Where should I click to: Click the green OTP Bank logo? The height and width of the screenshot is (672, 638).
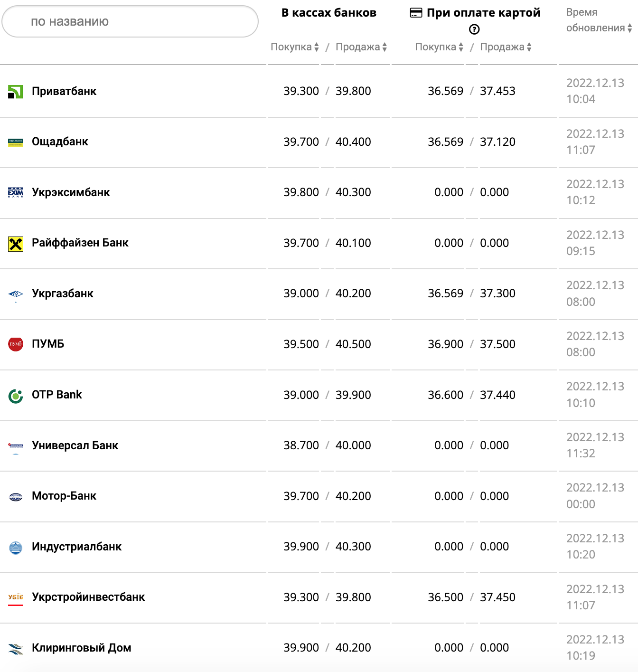coord(16,396)
